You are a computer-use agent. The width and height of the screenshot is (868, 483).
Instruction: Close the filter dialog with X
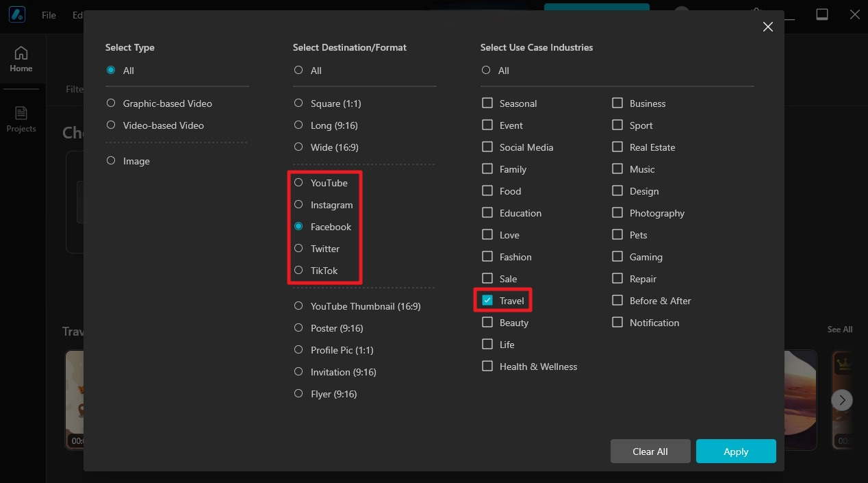768,27
